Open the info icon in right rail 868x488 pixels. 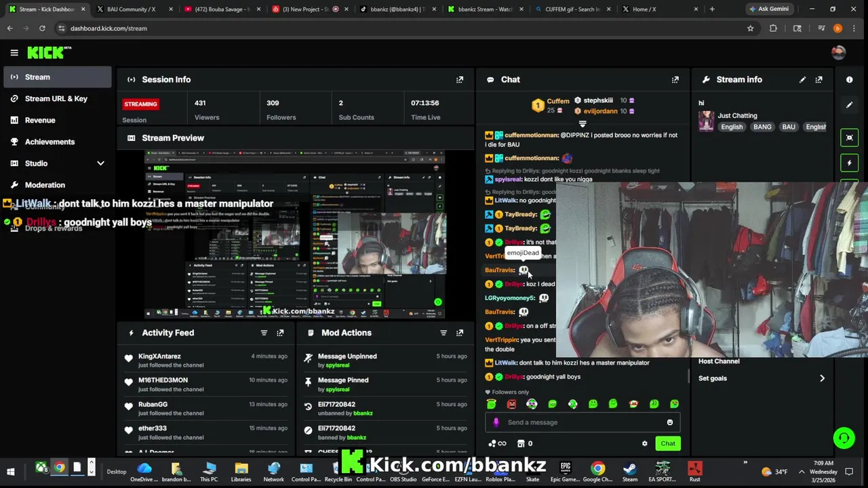849,79
